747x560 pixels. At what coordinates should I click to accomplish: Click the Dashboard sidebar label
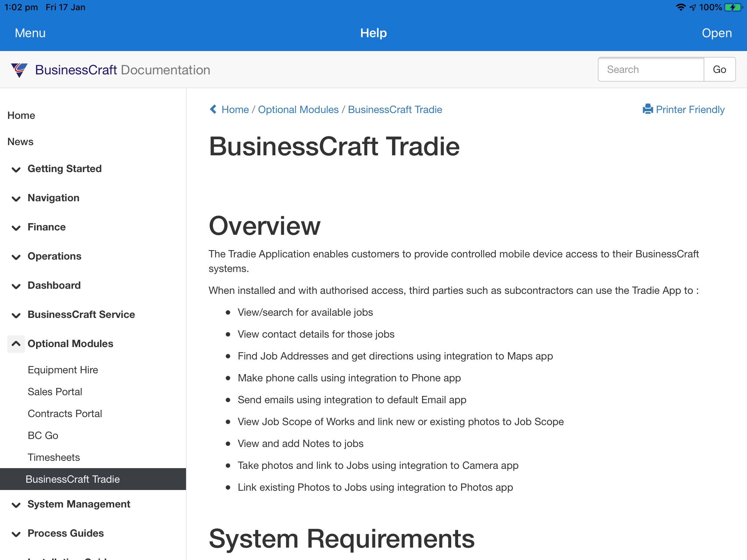click(x=54, y=285)
